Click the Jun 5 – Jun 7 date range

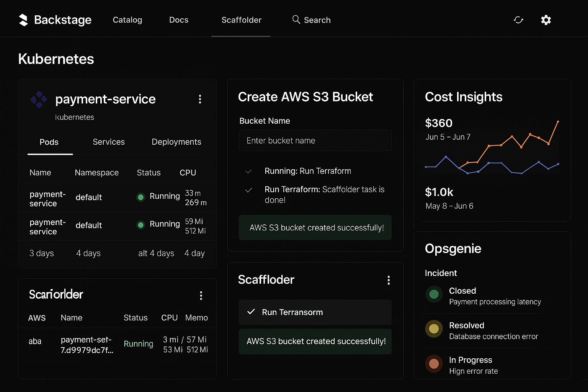(x=448, y=137)
